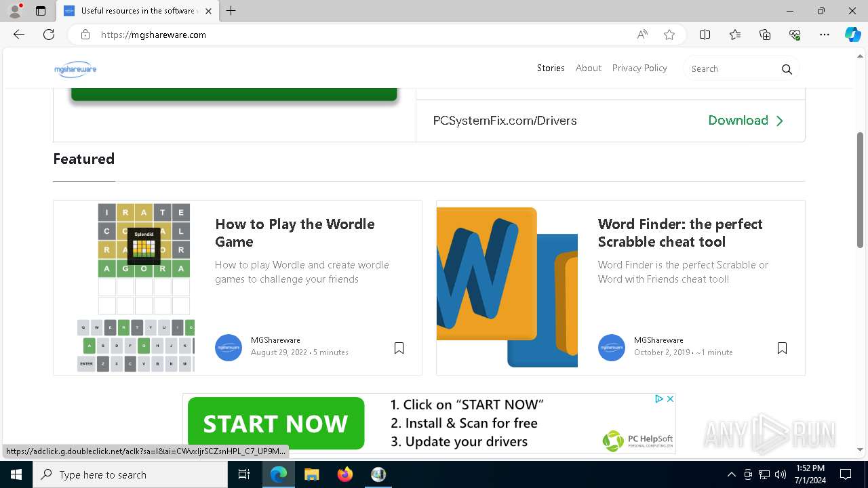The height and width of the screenshot is (488, 868).
Task: Click MGShareware author name under Word Finder
Action: tap(658, 340)
